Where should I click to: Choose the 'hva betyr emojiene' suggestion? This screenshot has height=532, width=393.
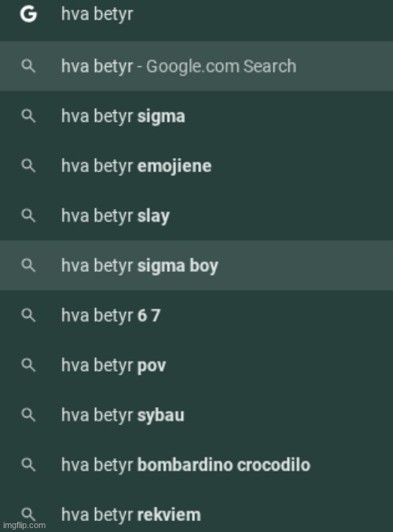[196, 166]
